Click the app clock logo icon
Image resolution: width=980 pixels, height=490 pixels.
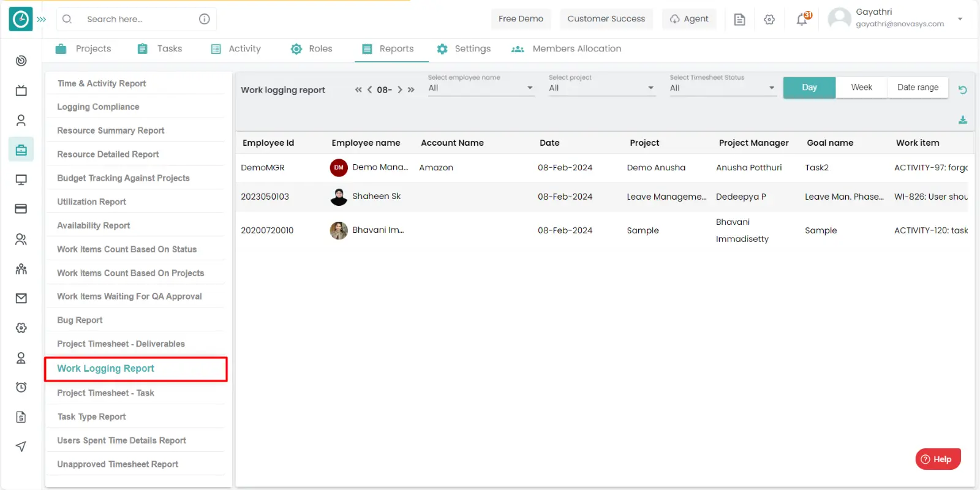pyautogui.click(x=21, y=19)
